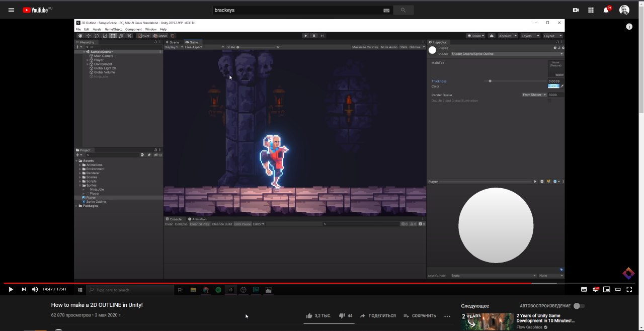Select the custom editor tools icon
The image size is (644, 331).
(x=129, y=36)
